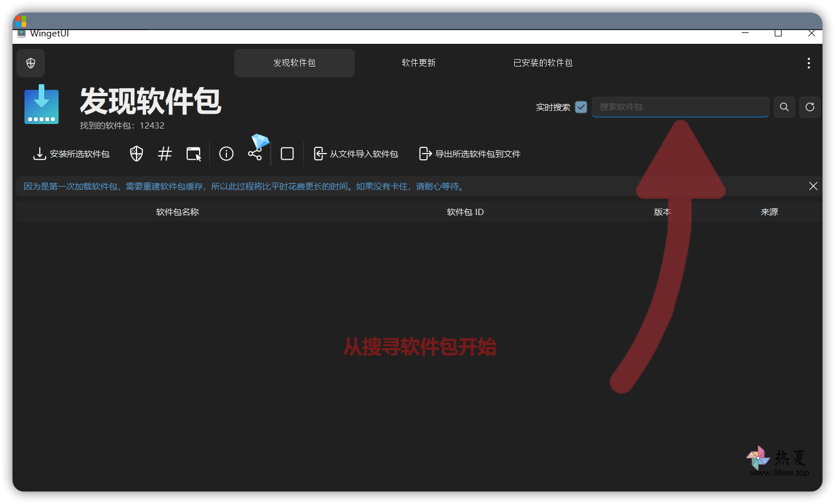The image size is (835, 504).
Task: Click the magnifier search button
Action: pos(784,107)
